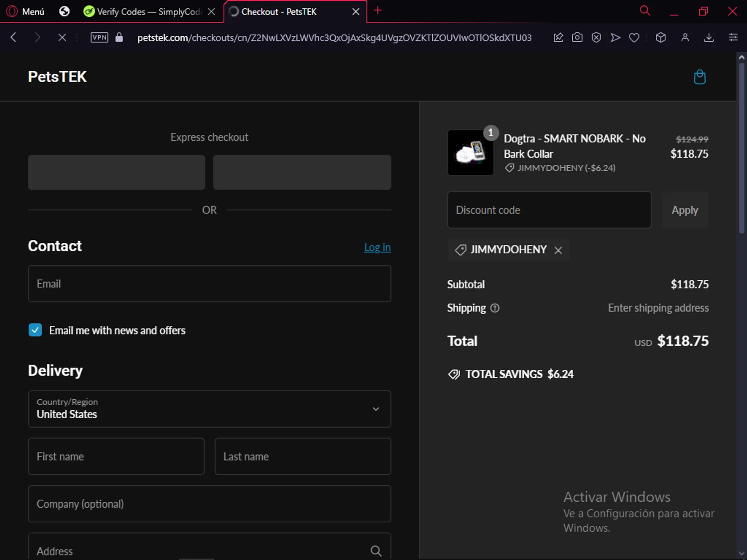Click the page vertical scrollbar
Viewport: 747px width, 560px height.
(742, 148)
